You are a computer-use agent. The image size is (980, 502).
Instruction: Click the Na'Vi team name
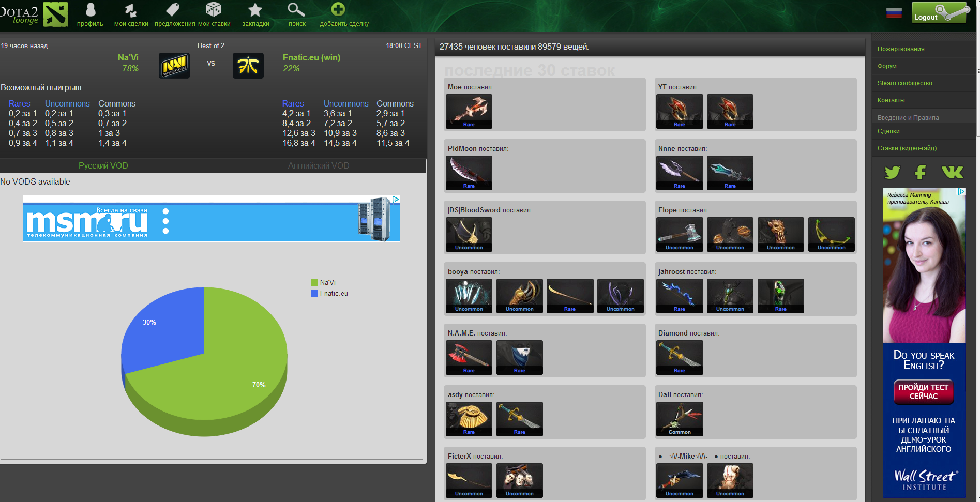(x=128, y=57)
